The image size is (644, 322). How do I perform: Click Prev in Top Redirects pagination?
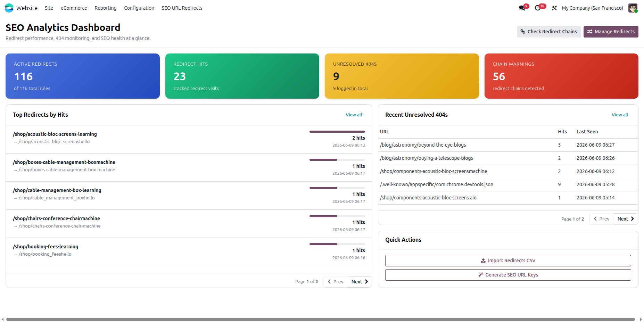click(x=336, y=282)
